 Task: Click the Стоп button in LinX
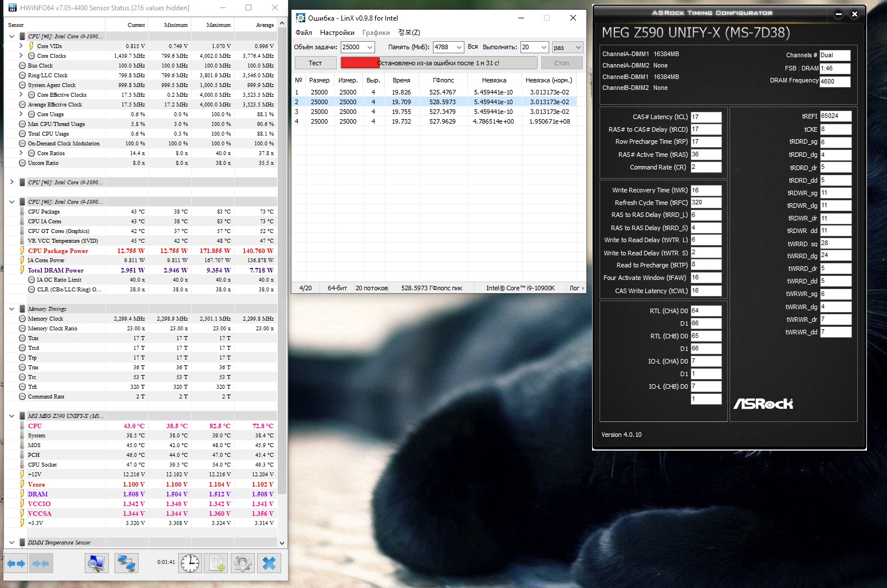tap(562, 63)
